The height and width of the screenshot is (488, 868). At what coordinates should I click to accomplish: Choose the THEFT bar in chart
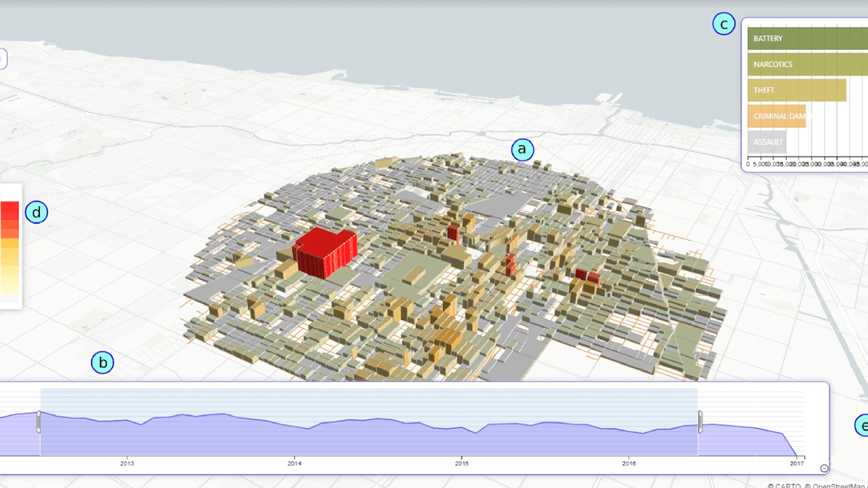pos(797,90)
